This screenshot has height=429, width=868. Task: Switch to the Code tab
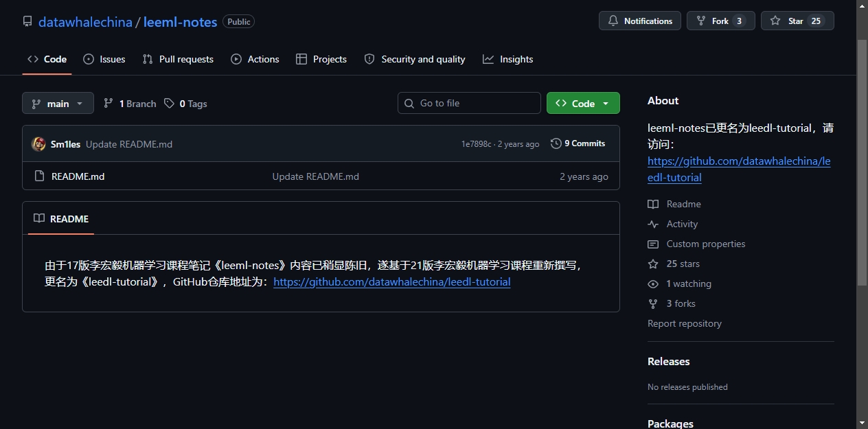pyautogui.click(x=47, y=59)
